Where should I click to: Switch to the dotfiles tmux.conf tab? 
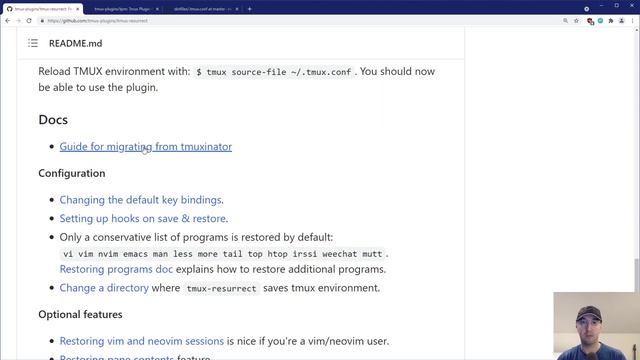202,9
